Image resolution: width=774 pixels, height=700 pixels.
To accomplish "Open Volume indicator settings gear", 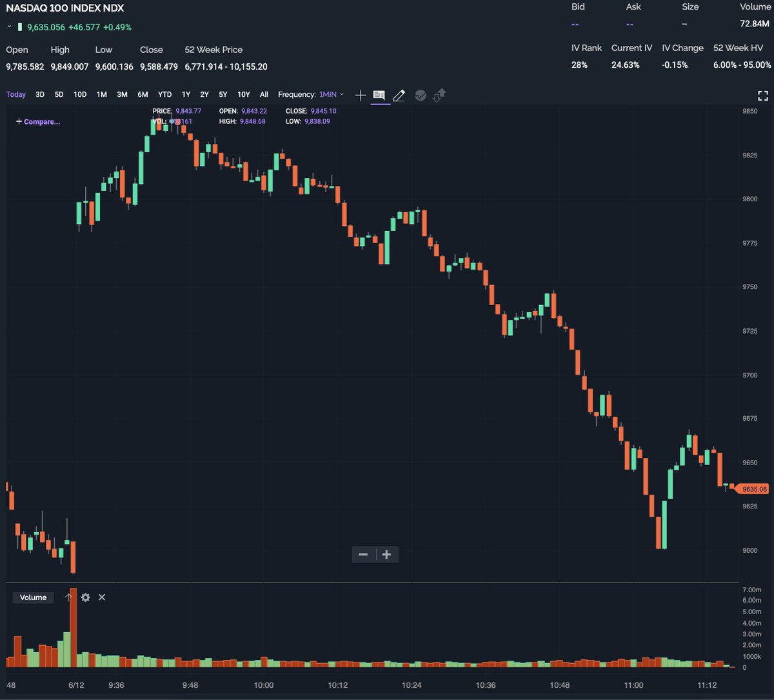I will click(x=85, y=597).
